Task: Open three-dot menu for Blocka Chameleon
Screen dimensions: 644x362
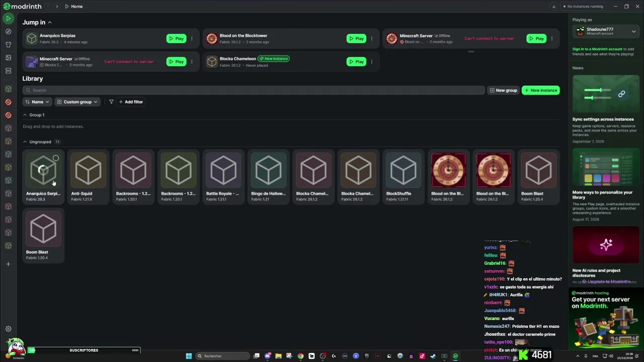Action: click(x=372, y=62)
